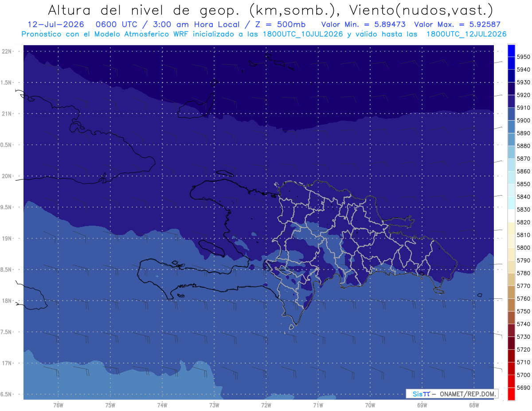Click the '18N' latitude label

(x=7, y=301)
